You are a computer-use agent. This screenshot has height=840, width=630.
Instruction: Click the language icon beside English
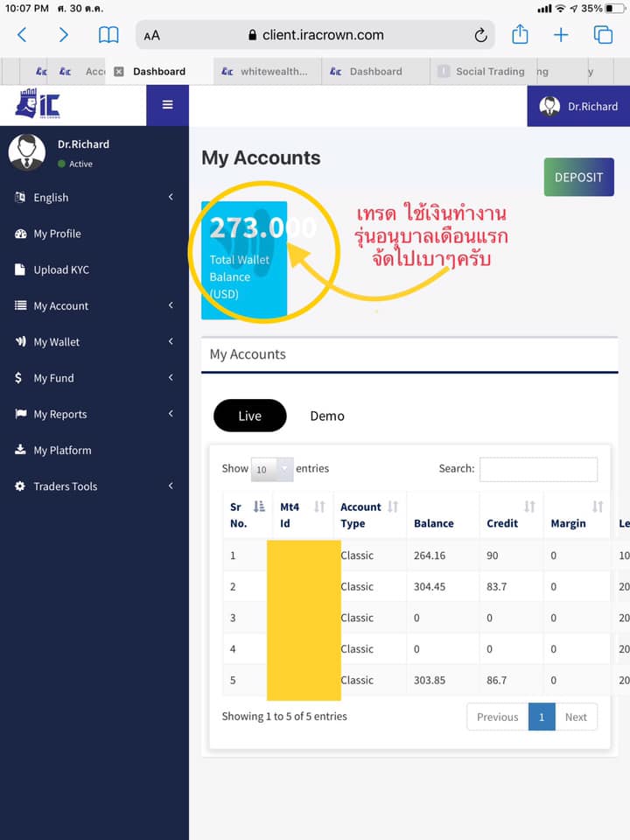20,197
